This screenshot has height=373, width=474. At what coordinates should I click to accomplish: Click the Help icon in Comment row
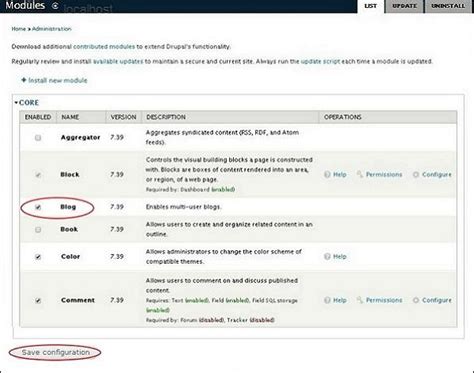point(327,300)
